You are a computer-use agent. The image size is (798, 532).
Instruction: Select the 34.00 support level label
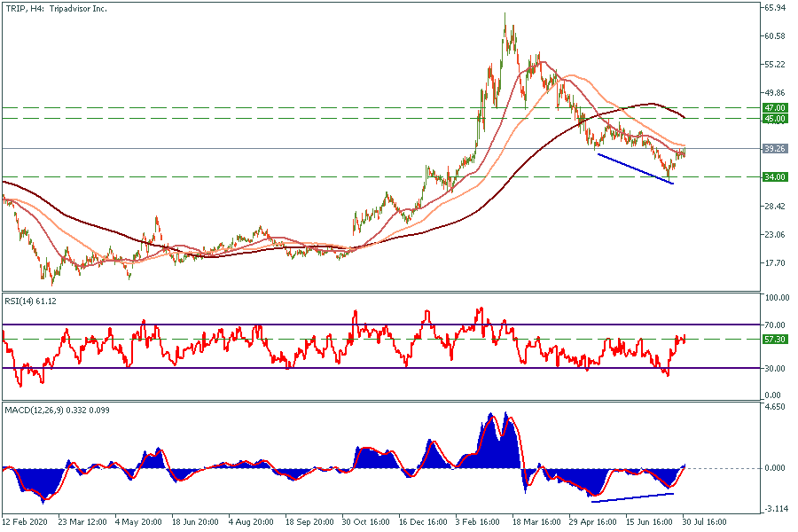[776, 177]
